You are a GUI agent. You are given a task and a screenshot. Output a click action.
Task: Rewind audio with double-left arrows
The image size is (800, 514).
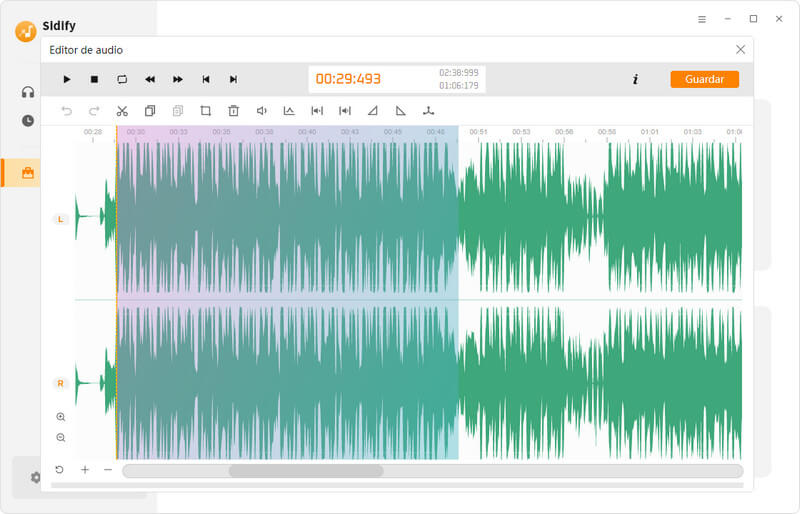pyautogui.click(x=150, y=79)
